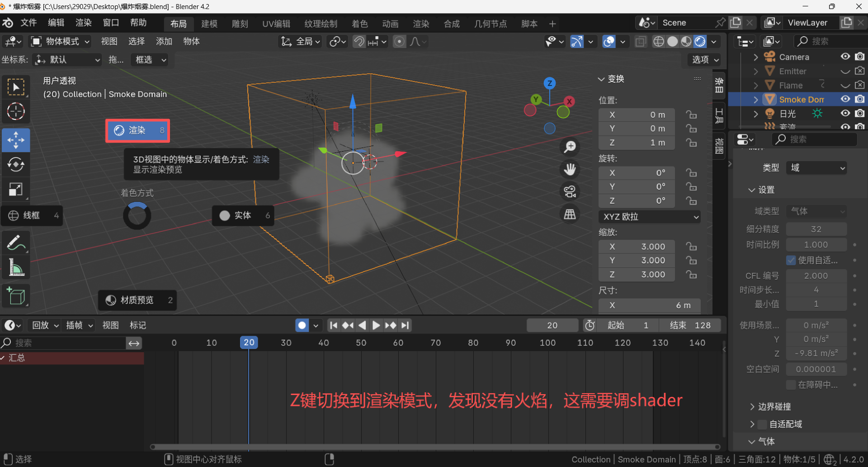Image resolution: width=868 pixels, height=467 pixels.
Task: Play the animation in reverse
Action: pos(362,325)
